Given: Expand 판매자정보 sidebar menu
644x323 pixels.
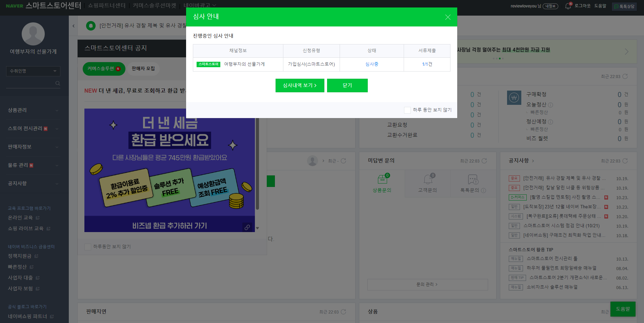Looking at the screenshot, I should pyautogui.click(x=33, y=147).
